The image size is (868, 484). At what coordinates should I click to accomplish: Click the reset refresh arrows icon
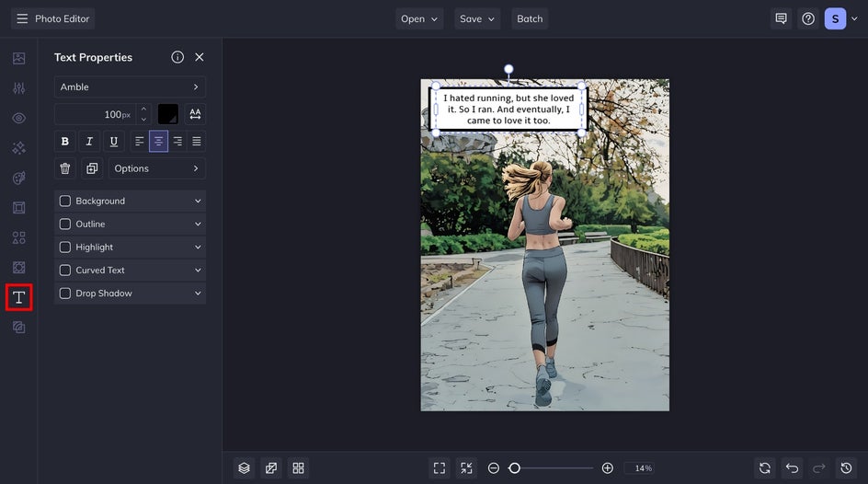tap(765, 468)
